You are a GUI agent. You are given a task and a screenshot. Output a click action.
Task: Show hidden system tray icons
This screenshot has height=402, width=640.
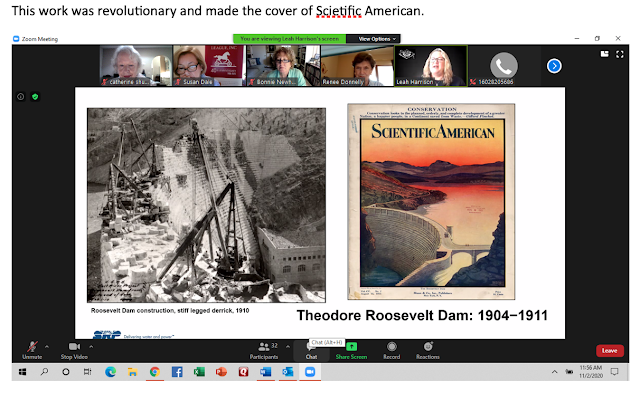coord(554,372)
